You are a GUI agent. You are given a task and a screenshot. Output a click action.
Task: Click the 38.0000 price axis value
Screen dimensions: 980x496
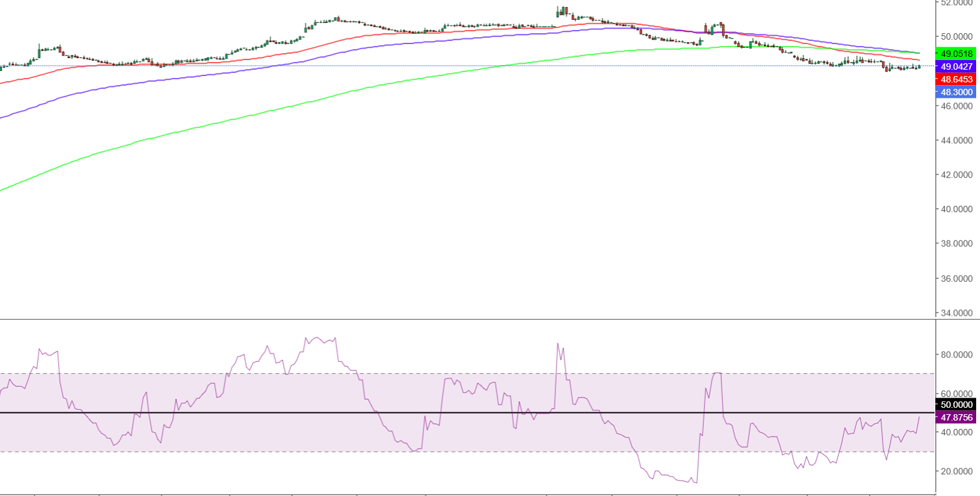(x=956, y=244)
